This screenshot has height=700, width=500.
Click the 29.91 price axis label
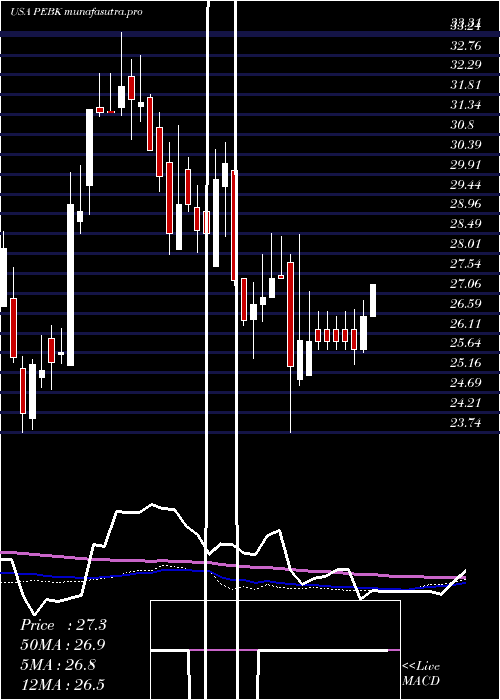[x=466, y=165]
